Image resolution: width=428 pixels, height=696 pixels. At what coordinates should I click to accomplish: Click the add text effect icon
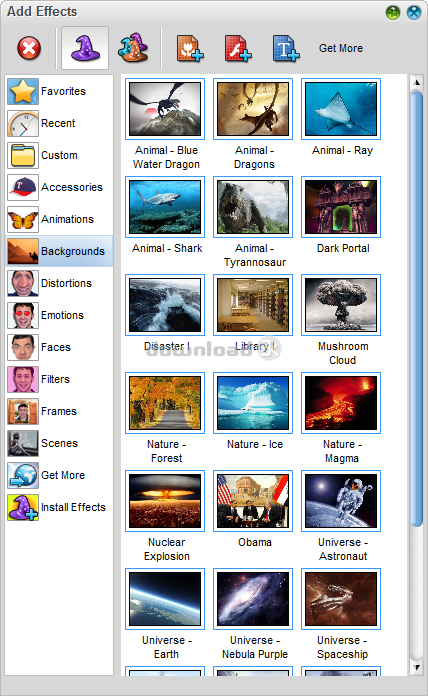(286, 48)
